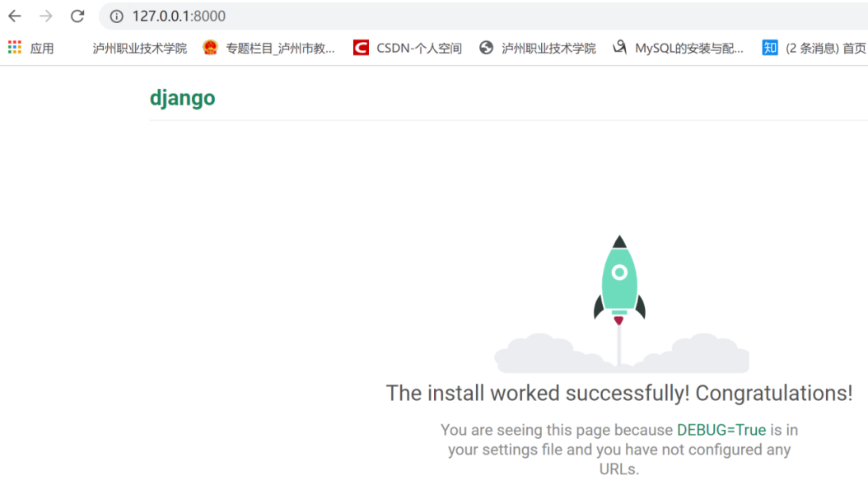Click the green django heading
The image size is (868, 485).
tap(182, 97)
